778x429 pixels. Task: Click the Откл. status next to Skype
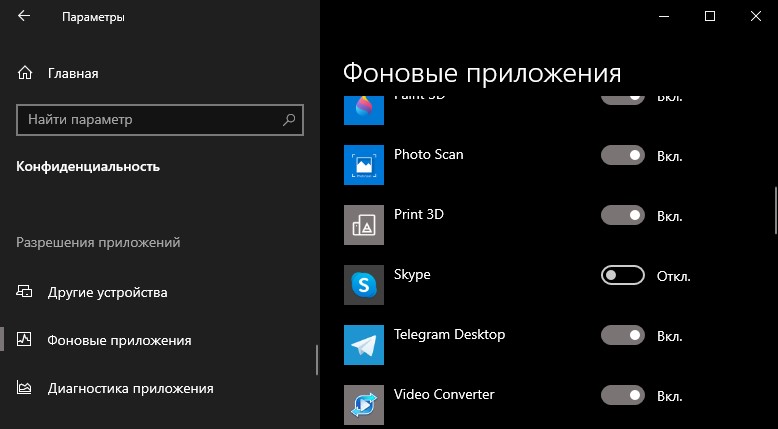point(673,276)
